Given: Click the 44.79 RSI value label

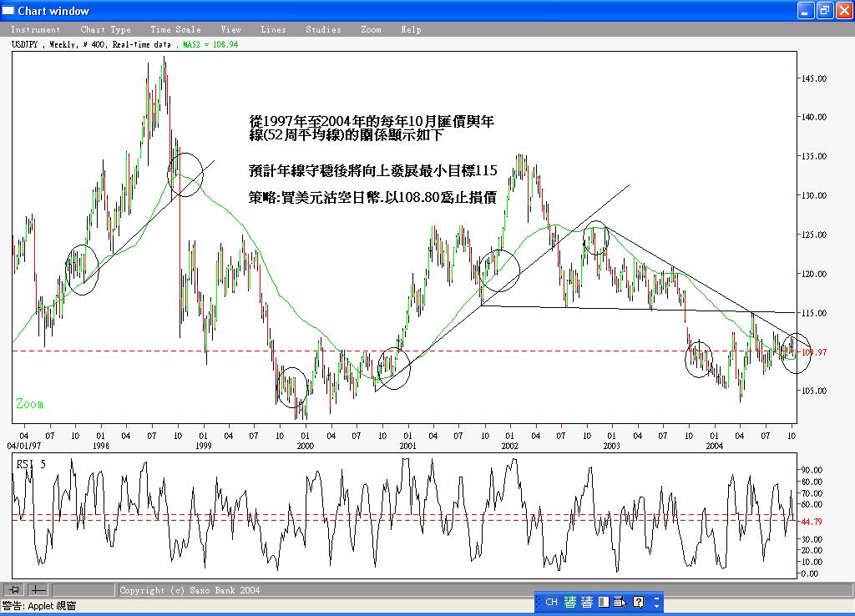Looking at the screenshot, I should (812, 522).
